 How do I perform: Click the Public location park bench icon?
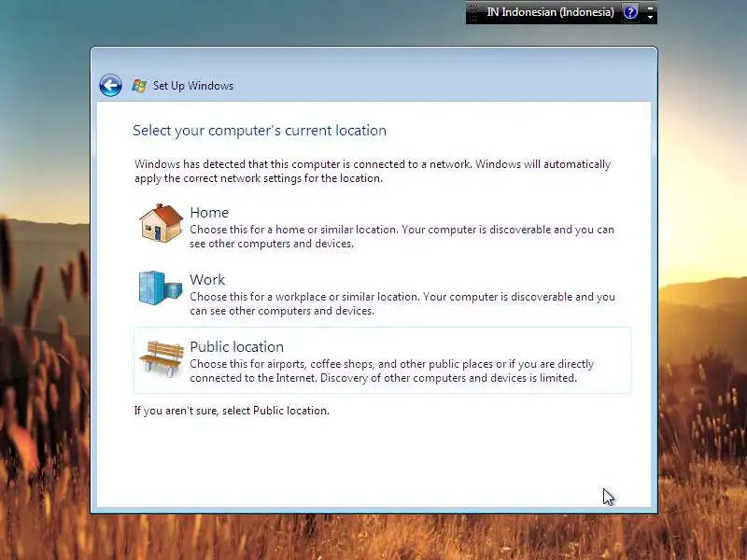162,359
